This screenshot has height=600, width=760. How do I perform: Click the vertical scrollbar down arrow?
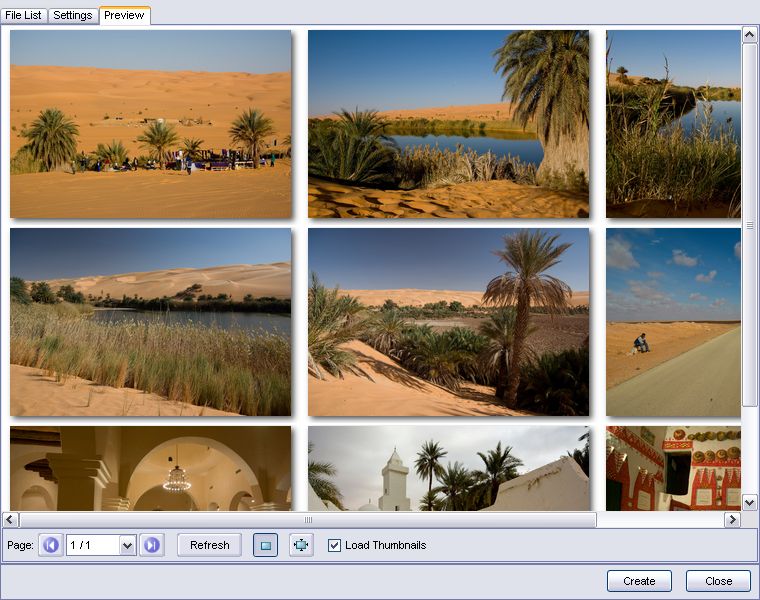click(749, 503)
